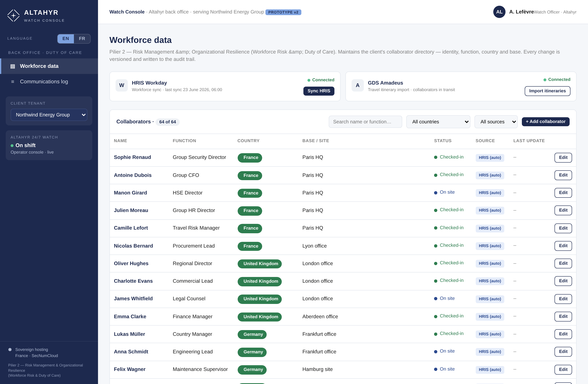Open the AL user avatar
This screenshot has width=588, height=384.
point(499,12)
